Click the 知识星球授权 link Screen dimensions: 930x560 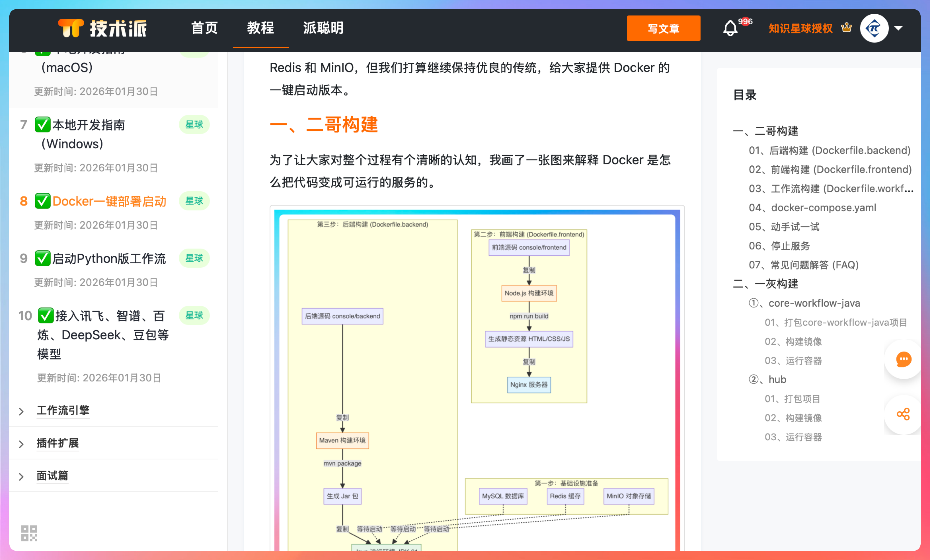(800, 28)
